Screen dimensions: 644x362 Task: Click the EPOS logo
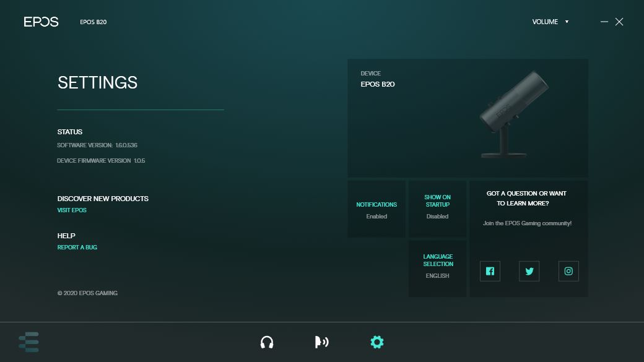click(x=41, y=22)
